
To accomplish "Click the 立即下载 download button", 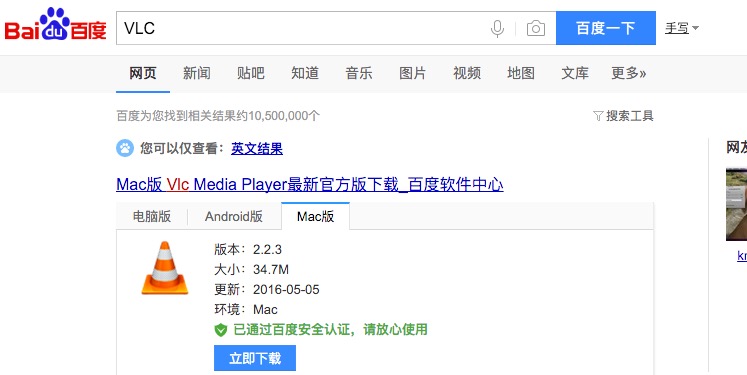I will click(x=255, y=358).
